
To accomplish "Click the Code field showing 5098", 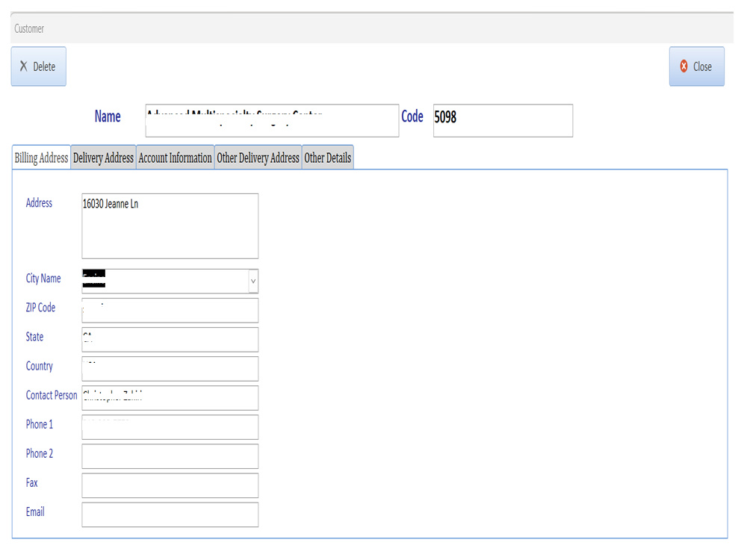I will pyautogui.click(x=503, y=120).
